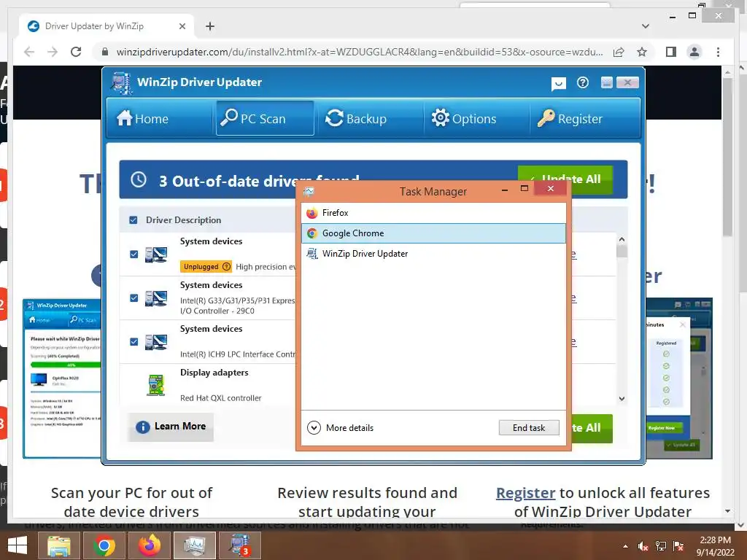The width and height of the screenshot is (747, 560).
Task: Open the tab search dropdown in Chrome
Action: point(646,26)
